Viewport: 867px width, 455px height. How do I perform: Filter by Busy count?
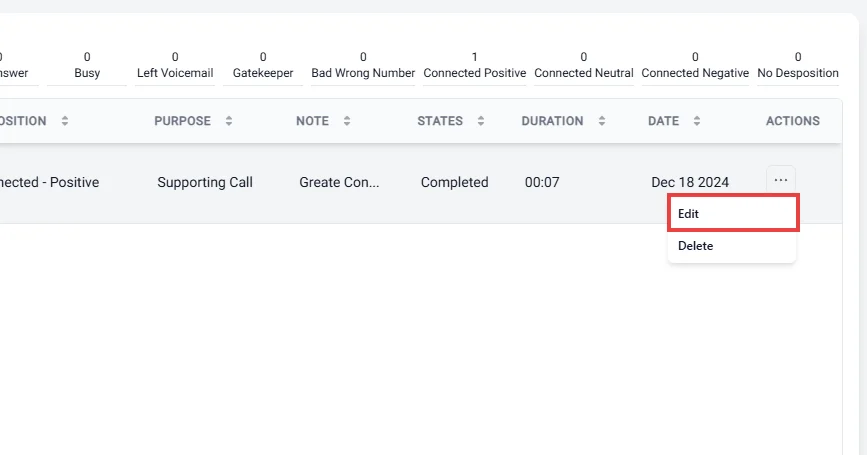coord(87,65)
